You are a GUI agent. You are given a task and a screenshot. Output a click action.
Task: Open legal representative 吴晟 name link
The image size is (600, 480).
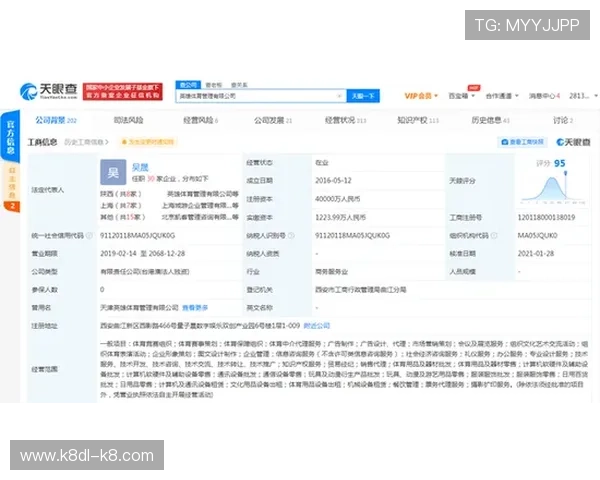tap(140, 167)
